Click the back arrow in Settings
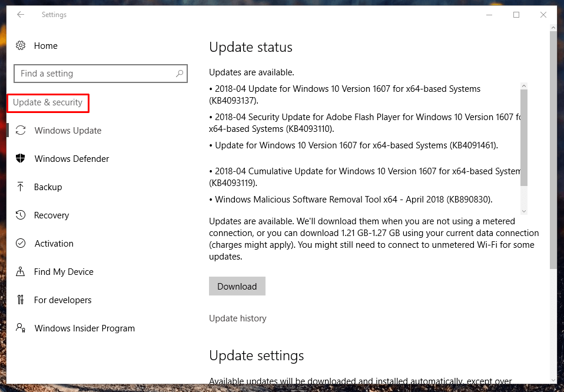This screenshot has width=564, height=392. [x=21, y=14]
